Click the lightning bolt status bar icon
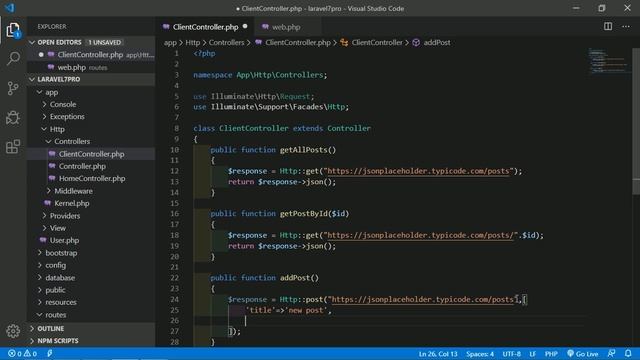This screenshot has height=360, width=640. (49, 353)
